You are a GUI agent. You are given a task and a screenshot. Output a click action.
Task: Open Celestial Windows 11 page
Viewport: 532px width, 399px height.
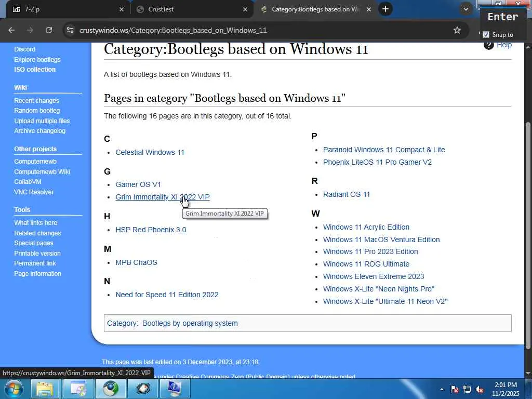(x=150, y=152)
